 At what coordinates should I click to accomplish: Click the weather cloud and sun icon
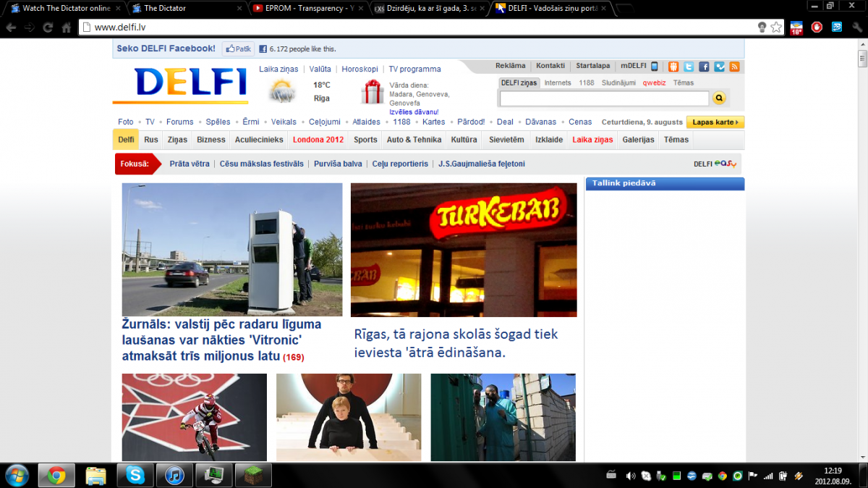click(x=283, y=92)
